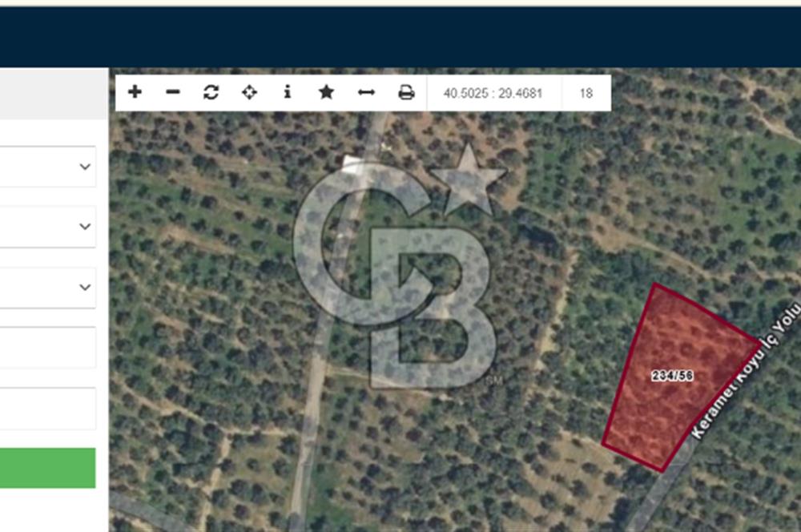Zoom in using the plus icon
This screenshot has width=801, height=532.
(134, 92)
